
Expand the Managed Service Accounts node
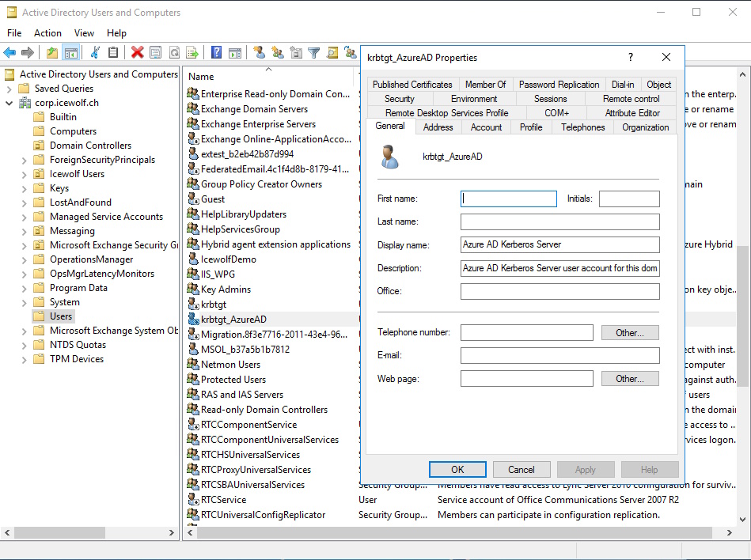24,217
